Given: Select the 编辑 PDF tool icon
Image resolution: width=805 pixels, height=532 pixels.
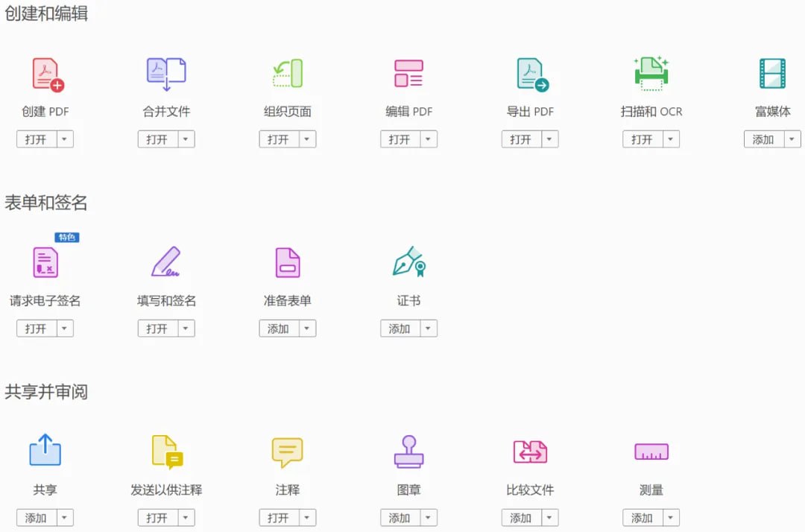Looking at the screenshot, I should coord(408,73).
